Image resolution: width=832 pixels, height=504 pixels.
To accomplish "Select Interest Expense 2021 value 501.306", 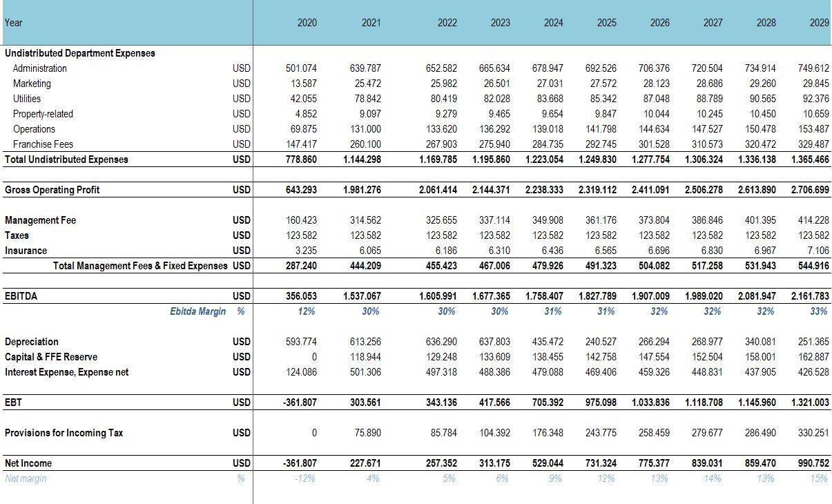I will pos(365,372).
